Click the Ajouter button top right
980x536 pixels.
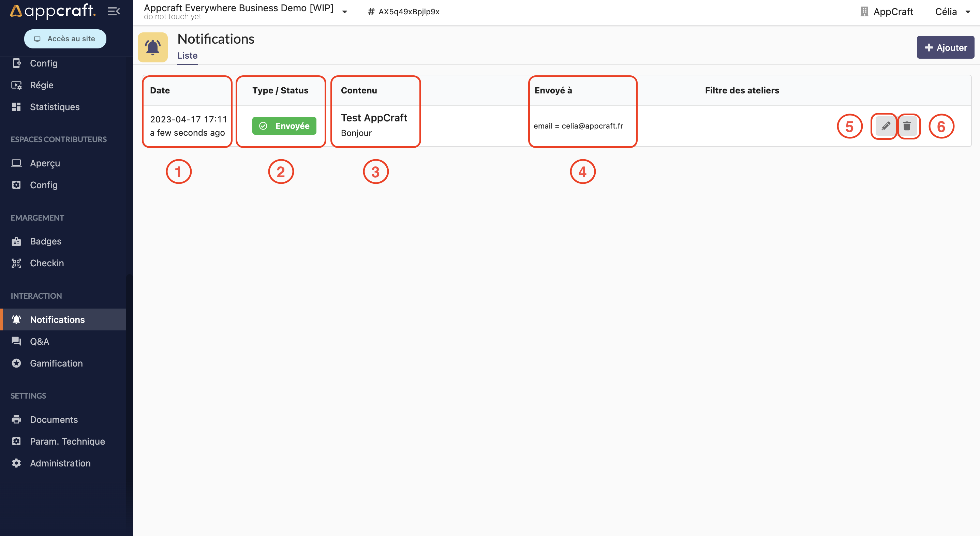(x=944, y=47)
